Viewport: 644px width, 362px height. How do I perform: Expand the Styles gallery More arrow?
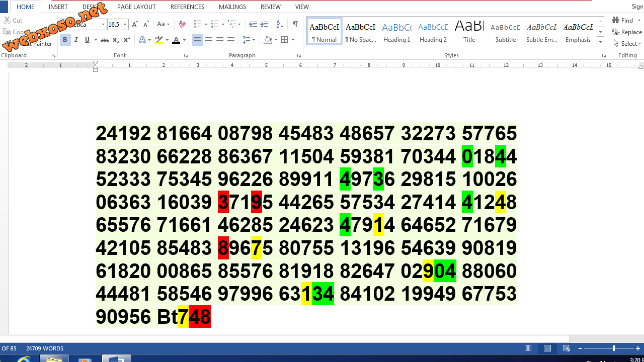600,42
